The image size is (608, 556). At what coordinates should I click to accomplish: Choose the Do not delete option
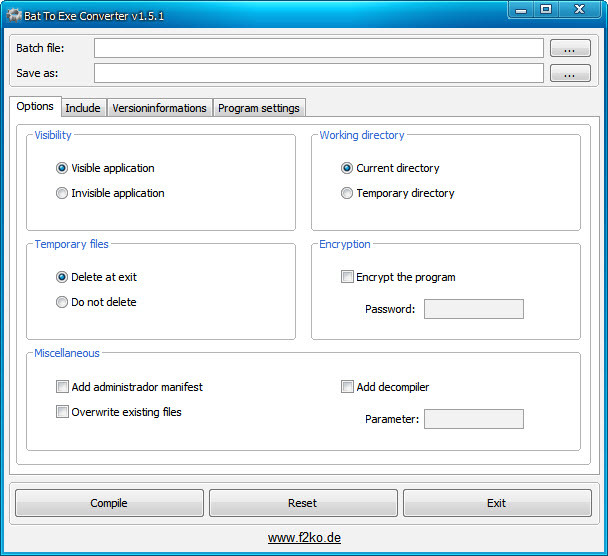[x=63, y=302]
